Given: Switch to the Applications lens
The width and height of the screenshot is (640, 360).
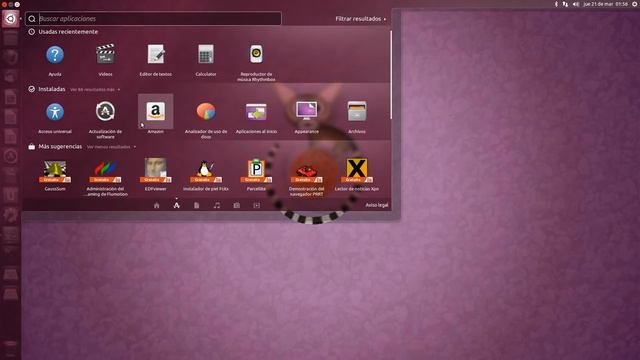Looking at the screenshot, I should click(x=176, y=205).
